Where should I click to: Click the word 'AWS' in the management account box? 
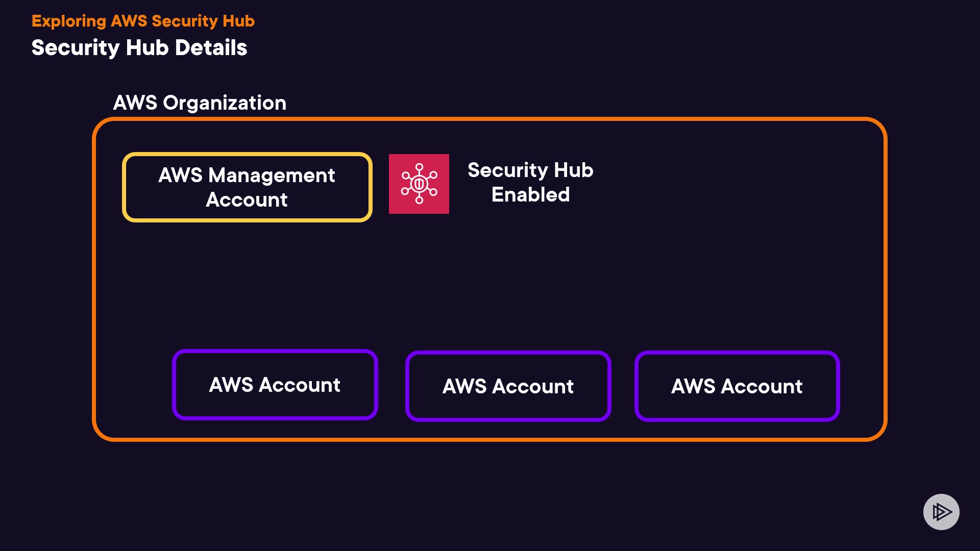(x=180, y=176)
